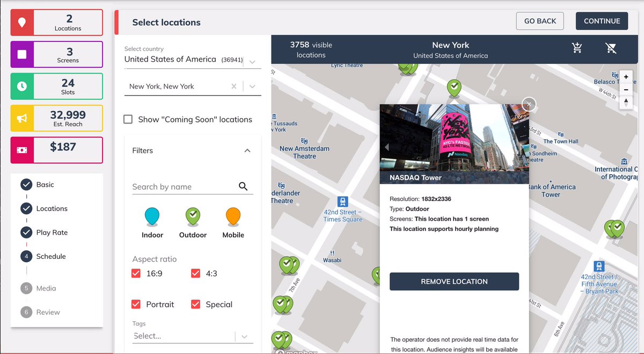Select the blue Indoor pin filter
644x354 pixels.
coord(152,216)
